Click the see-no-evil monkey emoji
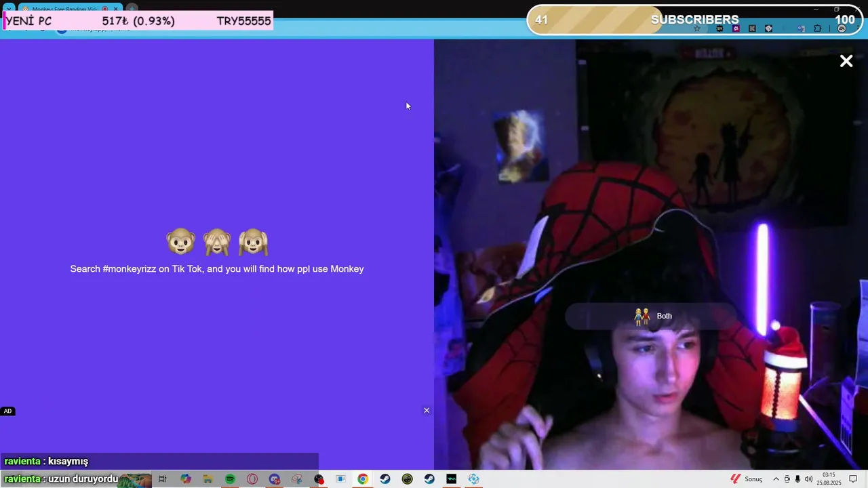 pos(217,242)
